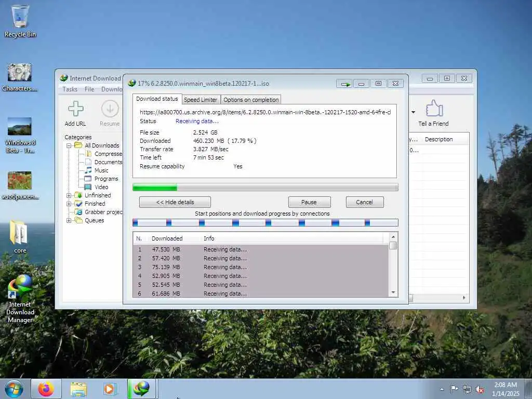Open the Windows 8 Beta desktop thumbnail

pyautogui.click(x=20, y=135)
